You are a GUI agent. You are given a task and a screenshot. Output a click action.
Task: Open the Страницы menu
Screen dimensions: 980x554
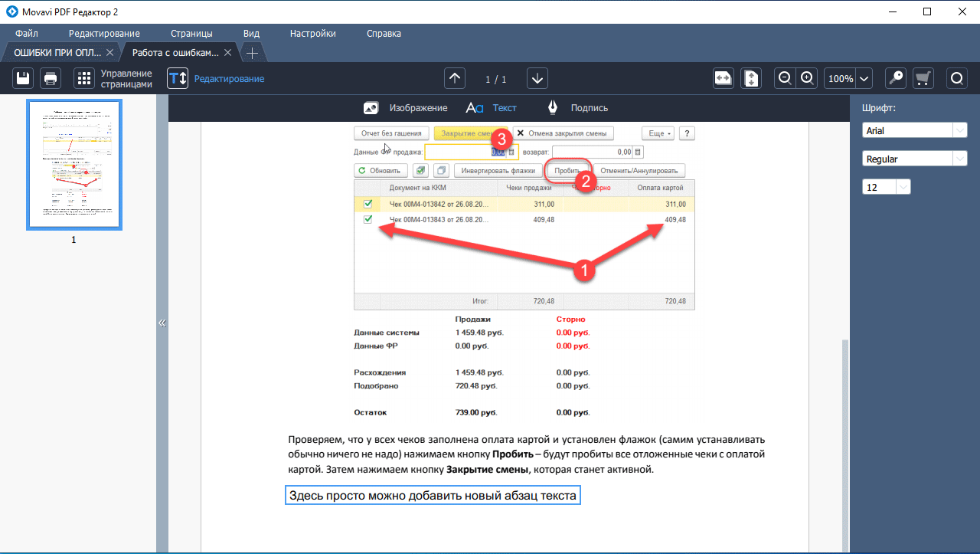191,34
